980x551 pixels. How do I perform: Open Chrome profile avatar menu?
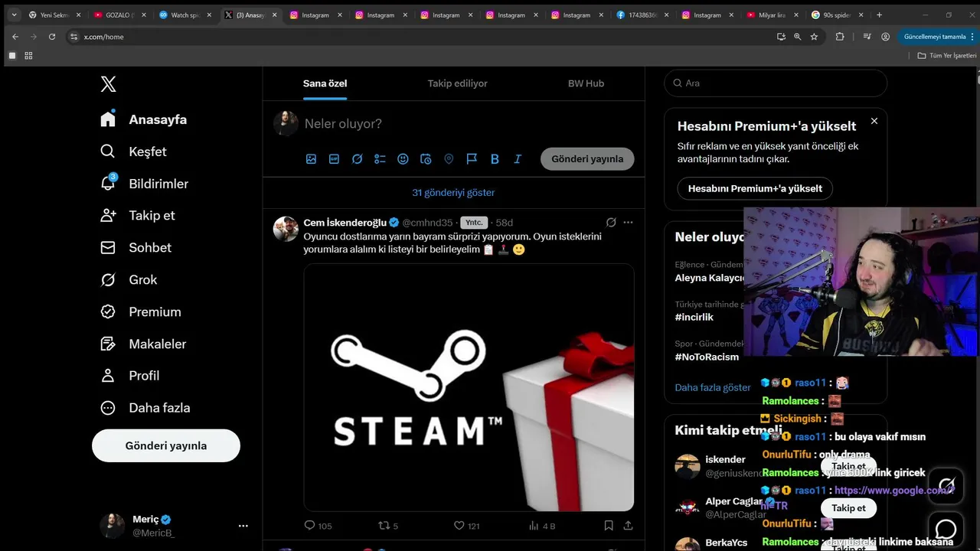pyautogui.click(x=886, y=37)
